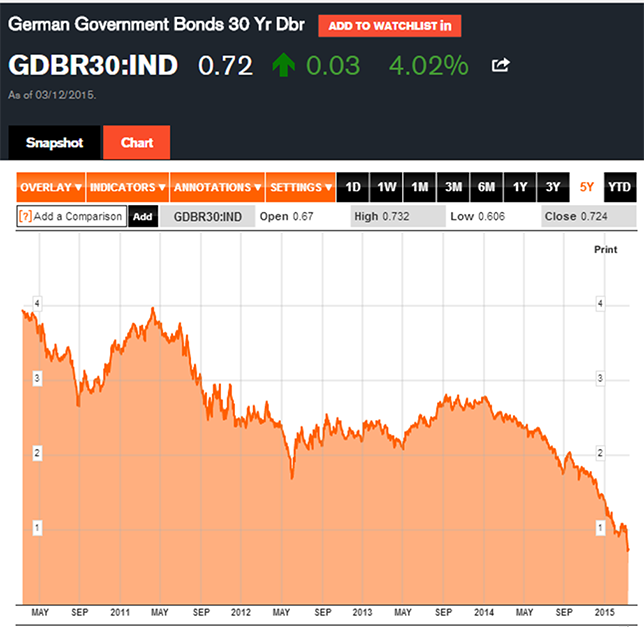Viewport: 644px width, 627px height.
Task: Choose the 3M time period
Action: click(453, 187)
